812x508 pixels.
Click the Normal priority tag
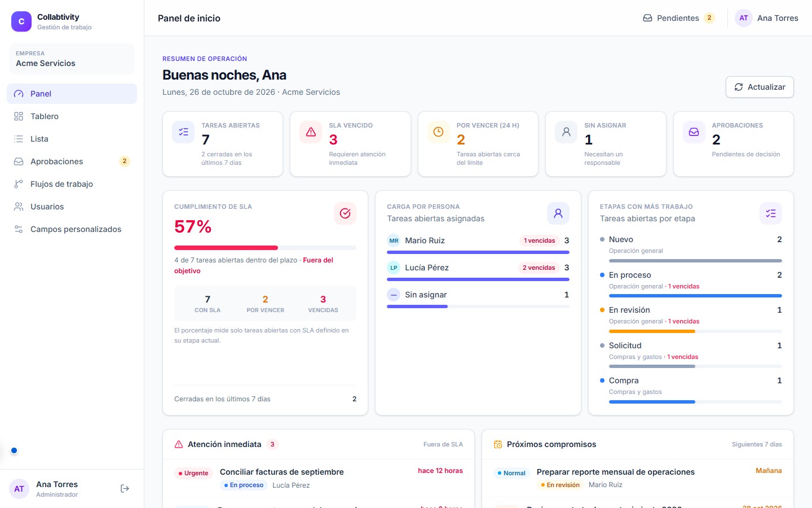pyautogui.click(x=511, y=473)
